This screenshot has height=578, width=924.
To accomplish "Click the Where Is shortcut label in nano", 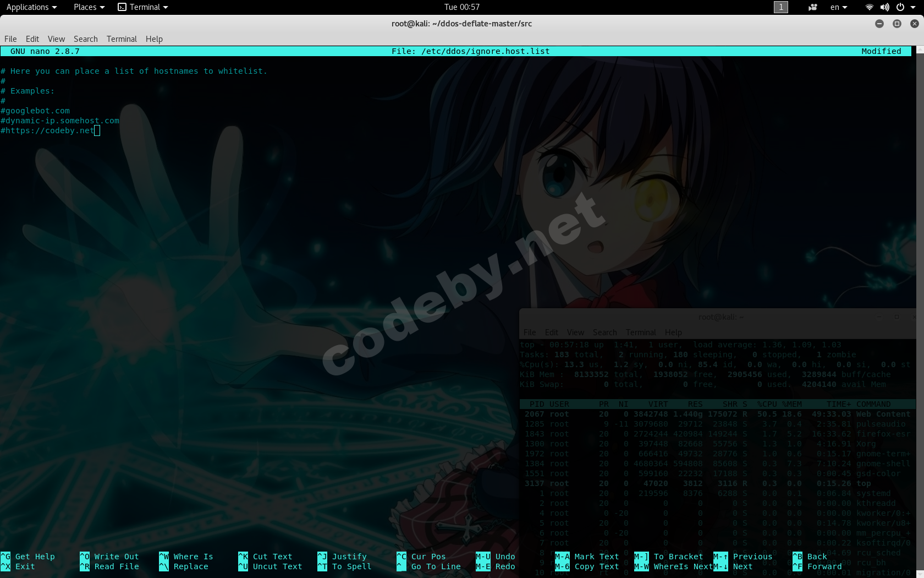I will pyautogui.click(x=193, y=557).
